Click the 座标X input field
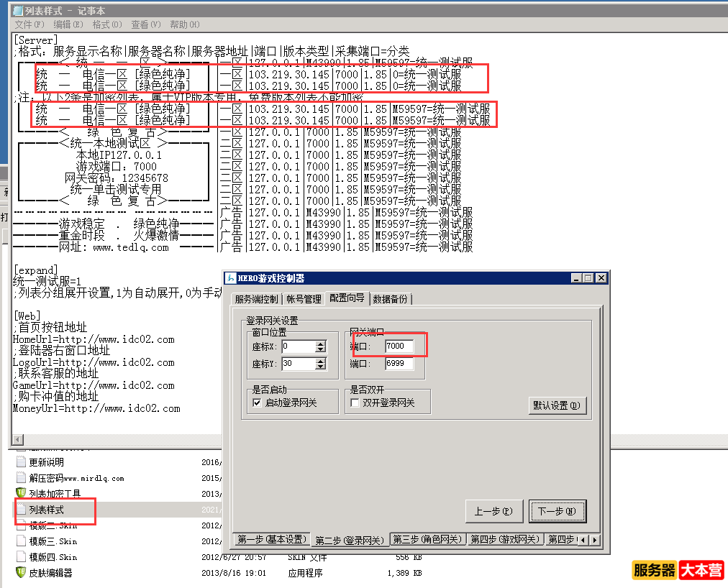 pyautogui.click(x=299, y=346)
